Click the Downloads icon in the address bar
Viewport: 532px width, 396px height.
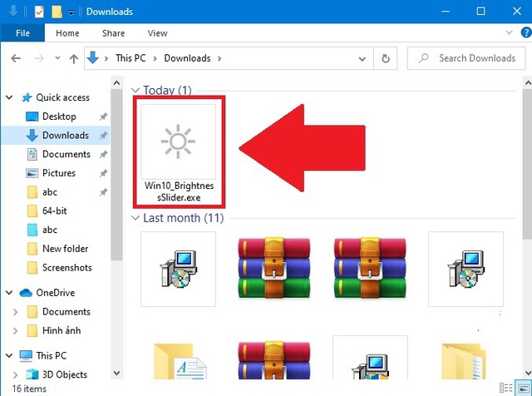(x=92, y=57)
